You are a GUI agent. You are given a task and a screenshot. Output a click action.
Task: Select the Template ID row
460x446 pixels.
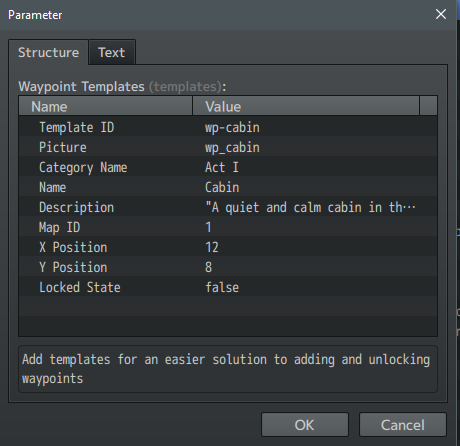pyautogui.click(x=228, y=127)
